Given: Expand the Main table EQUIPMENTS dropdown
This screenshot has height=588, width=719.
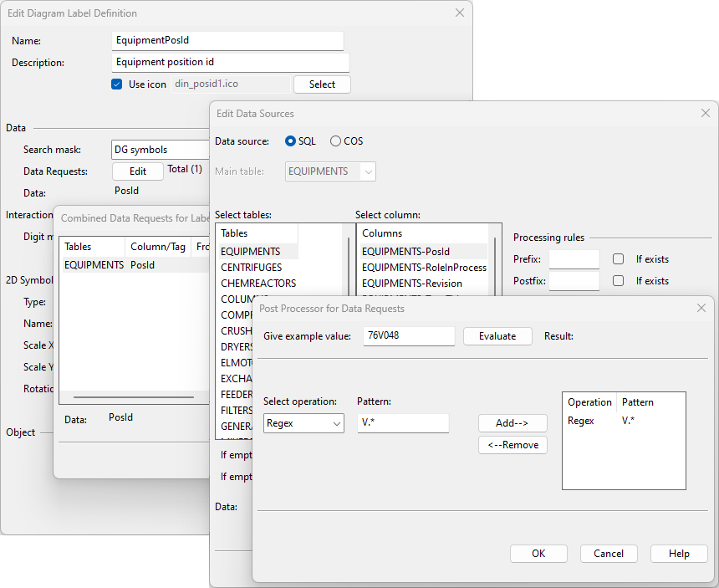Looking at the screenshot, I should coord(367,171).
